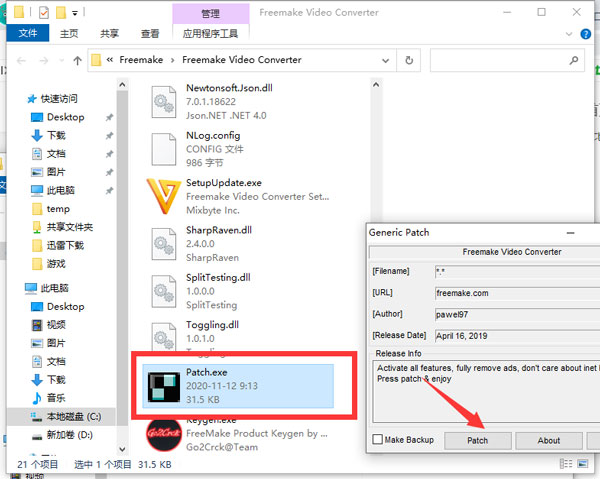Open the 应用程序工具 ribbon tab
Viewport: 600px width, 479px height.
(210, 34)
